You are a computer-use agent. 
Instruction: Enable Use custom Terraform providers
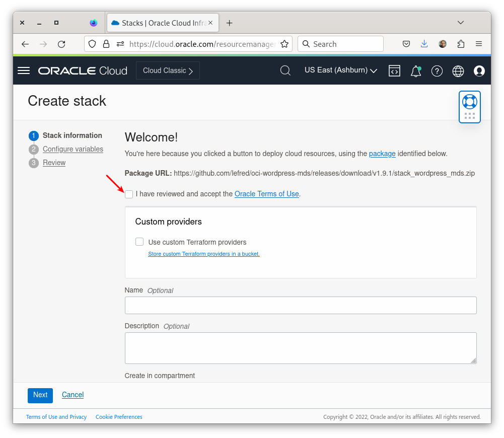click(139, 242)
